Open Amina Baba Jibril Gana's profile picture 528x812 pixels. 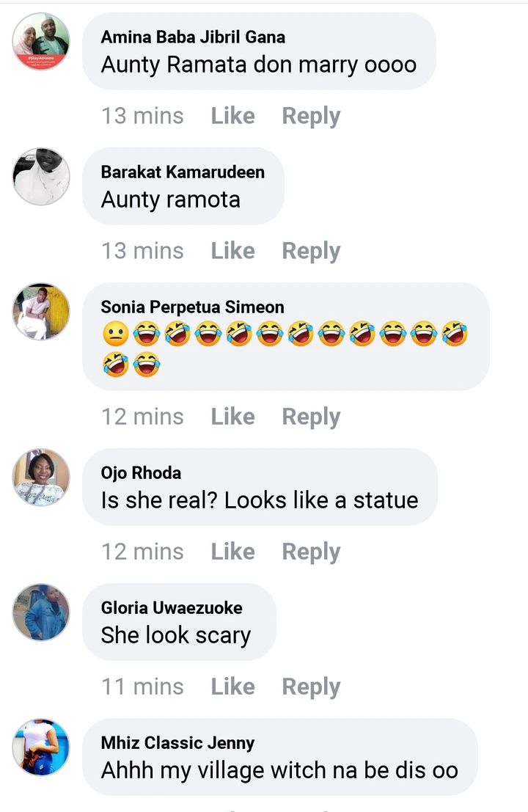click(x=41, y=42)
